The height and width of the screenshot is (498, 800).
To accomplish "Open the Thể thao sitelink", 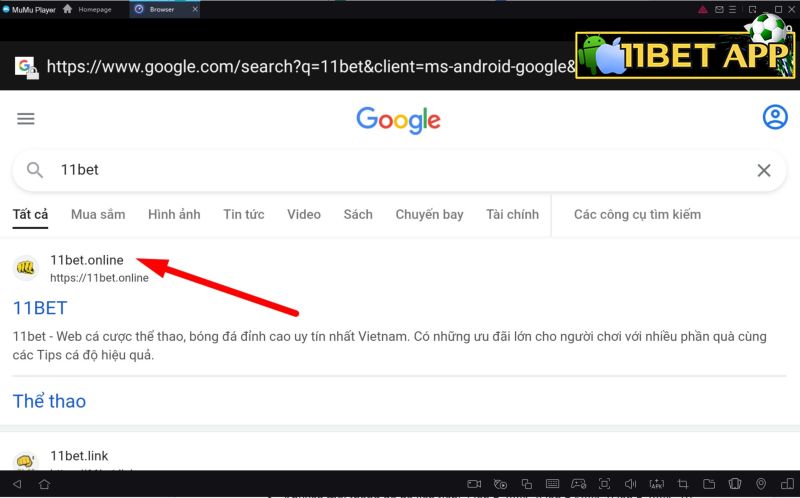I will pyautogui.click(x=49, y=401).
